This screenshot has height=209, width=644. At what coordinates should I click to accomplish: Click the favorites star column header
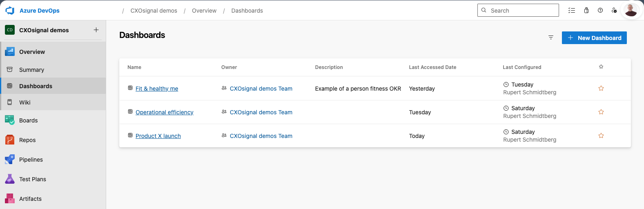click(x=601, y=67)
